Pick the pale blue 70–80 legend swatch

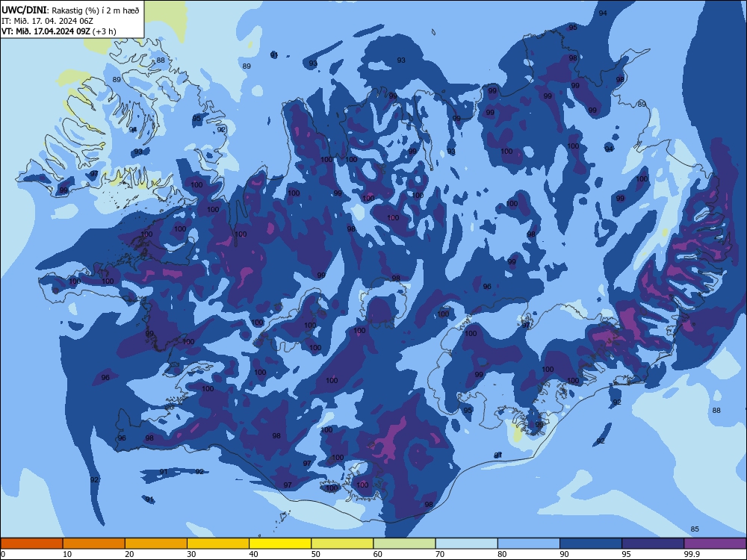coord(467,544)
